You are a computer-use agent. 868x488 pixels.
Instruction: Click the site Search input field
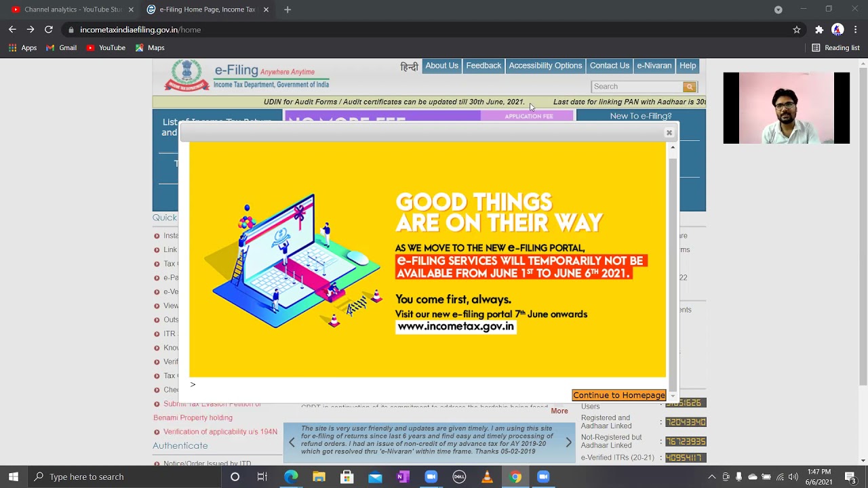point(637,87)
